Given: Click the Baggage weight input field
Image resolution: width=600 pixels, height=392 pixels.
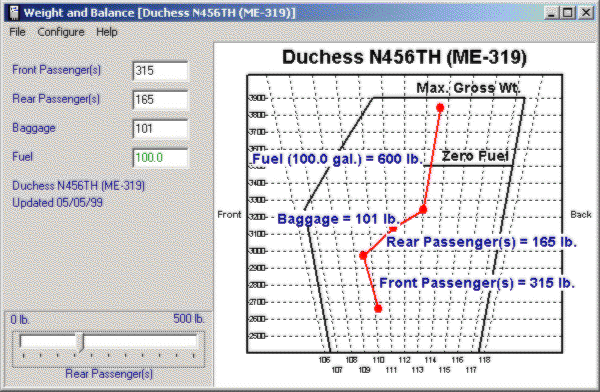Looking at the screenshot, I should (x=160, y=129).
